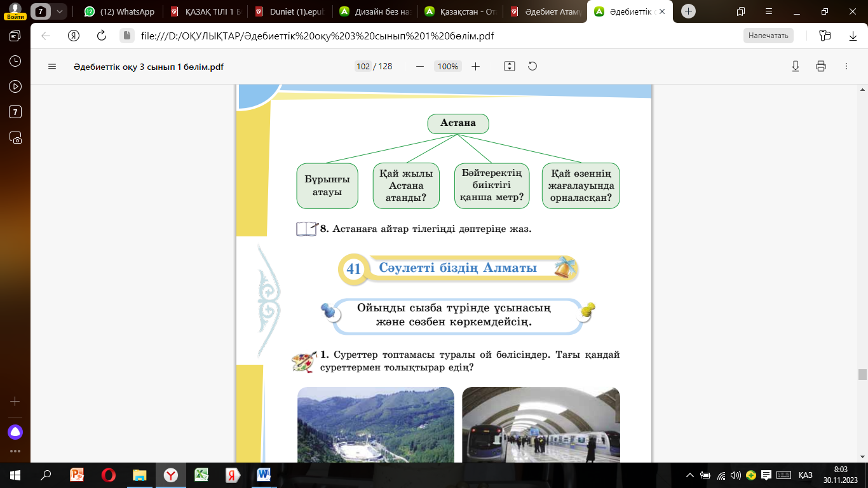This screenshot has height=488, width=868.
Task: Open the collections icon in sidebar
Action: (x=15, y=36)
